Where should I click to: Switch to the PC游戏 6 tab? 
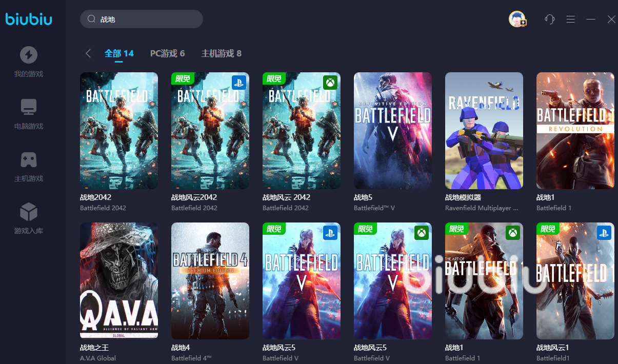[167, 53]
